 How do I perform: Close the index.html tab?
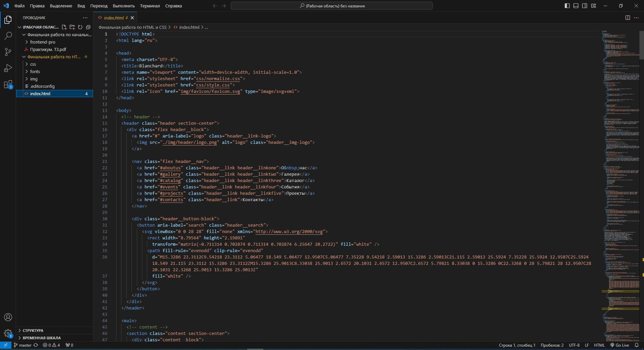132,18
